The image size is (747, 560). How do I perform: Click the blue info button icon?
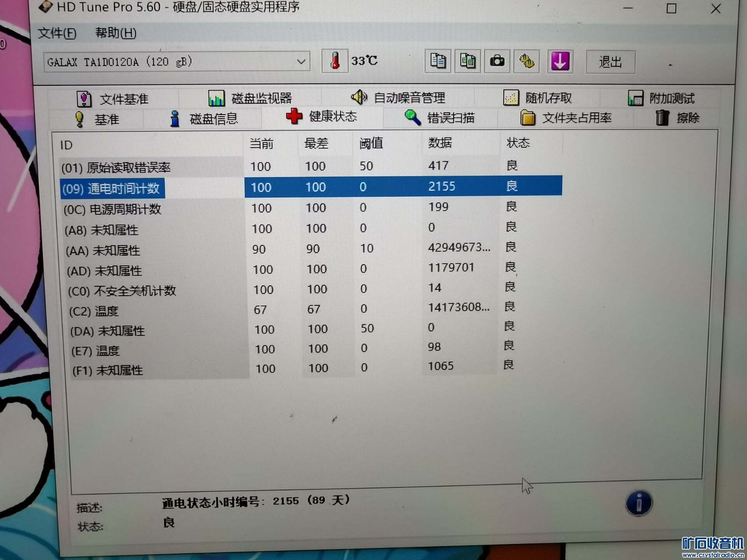pyautogui.click(x=639, y=503)
